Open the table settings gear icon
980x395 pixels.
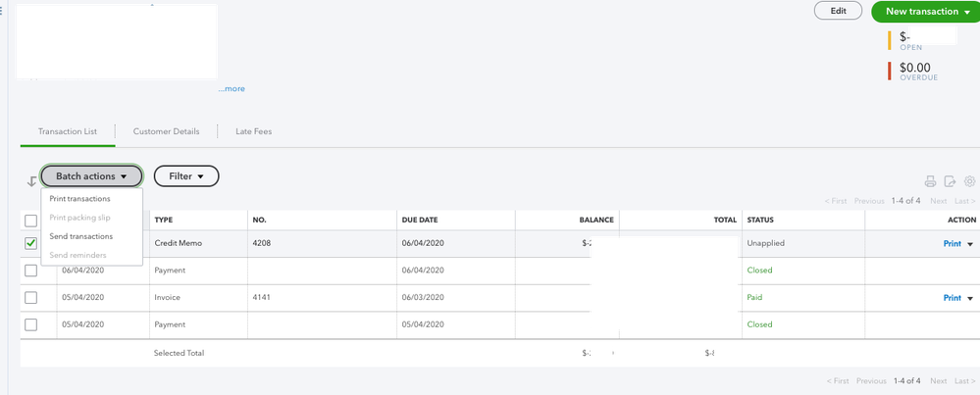point(969,181)
